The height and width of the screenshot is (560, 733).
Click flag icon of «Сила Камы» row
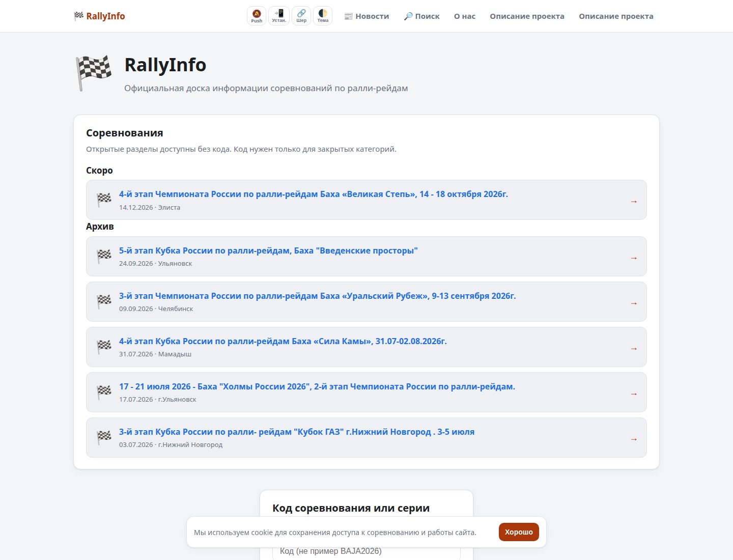[x=104, y=347]
